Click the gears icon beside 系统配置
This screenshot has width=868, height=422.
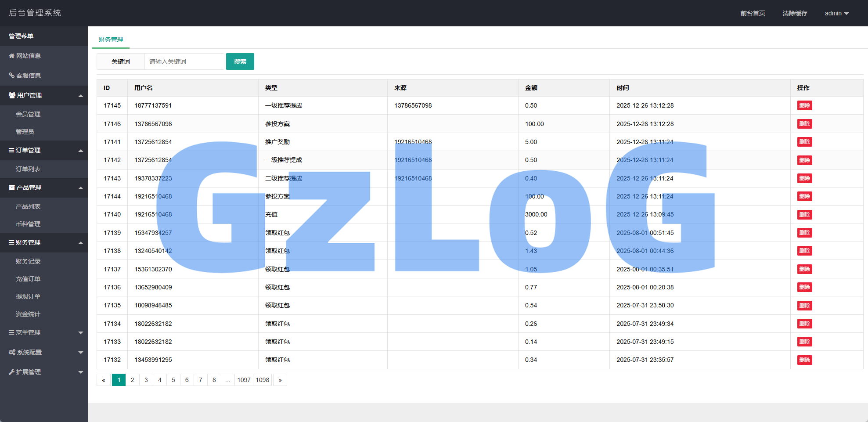(x=12, y=352)
